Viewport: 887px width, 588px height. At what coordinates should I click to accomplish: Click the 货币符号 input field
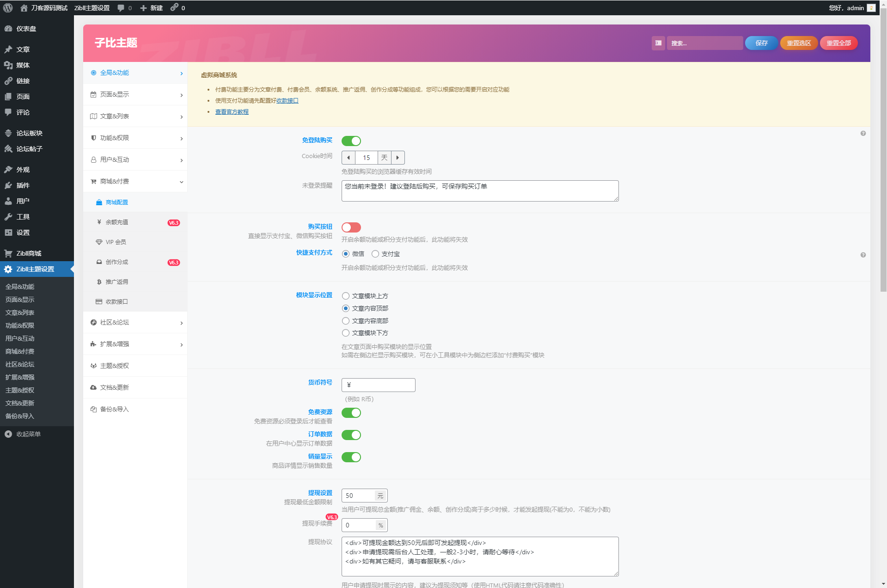[378, 385]
